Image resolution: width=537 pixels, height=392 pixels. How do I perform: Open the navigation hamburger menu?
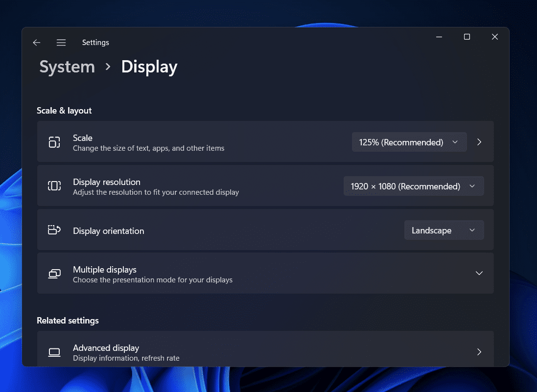point(61,43)
